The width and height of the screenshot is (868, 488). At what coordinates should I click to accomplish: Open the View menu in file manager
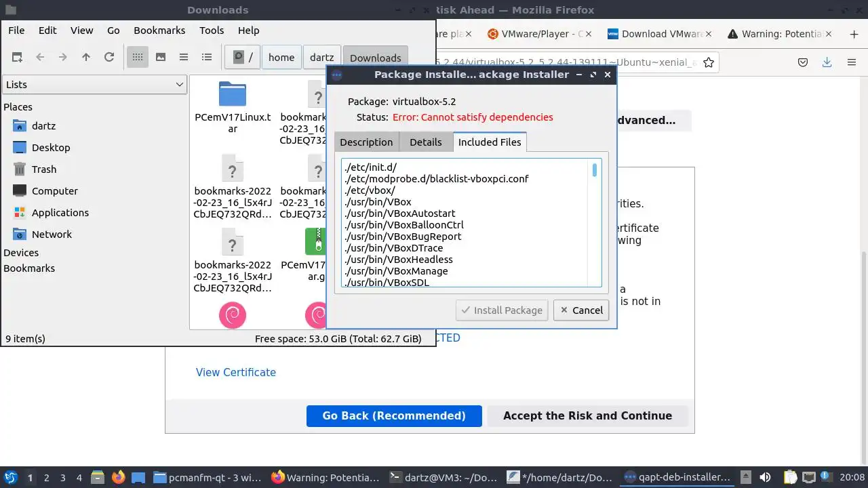pos(82,30)
